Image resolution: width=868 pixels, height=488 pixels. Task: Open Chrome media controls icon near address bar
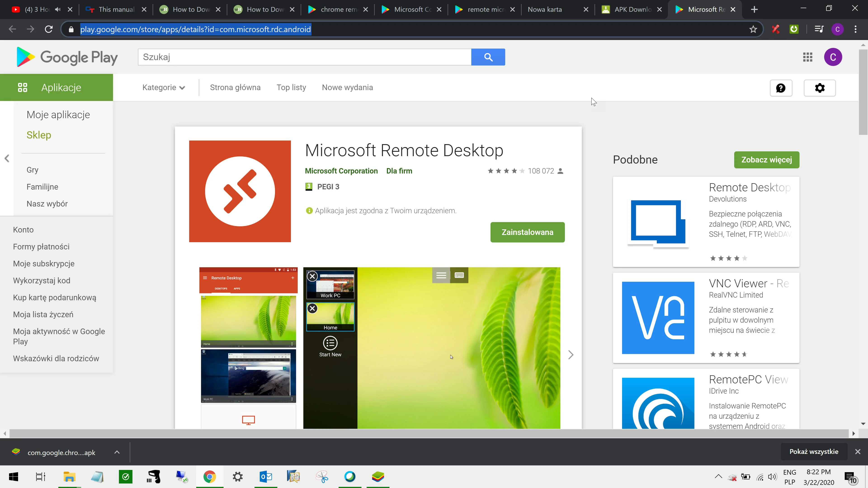(819, 29)
